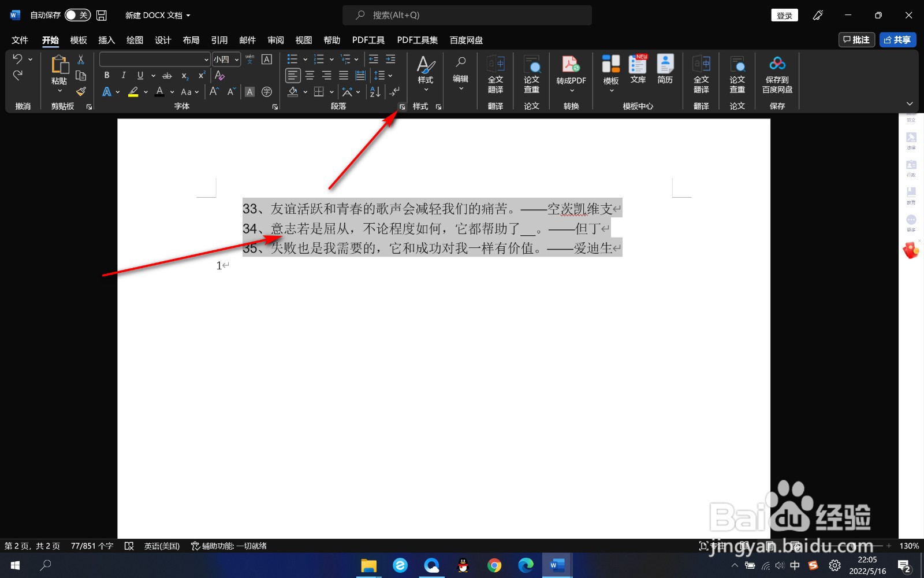Expand the bullet list dropdown arrow
The width and height of the screenshot is (924, 578).
pyautogui.click(x=305, y=59)
